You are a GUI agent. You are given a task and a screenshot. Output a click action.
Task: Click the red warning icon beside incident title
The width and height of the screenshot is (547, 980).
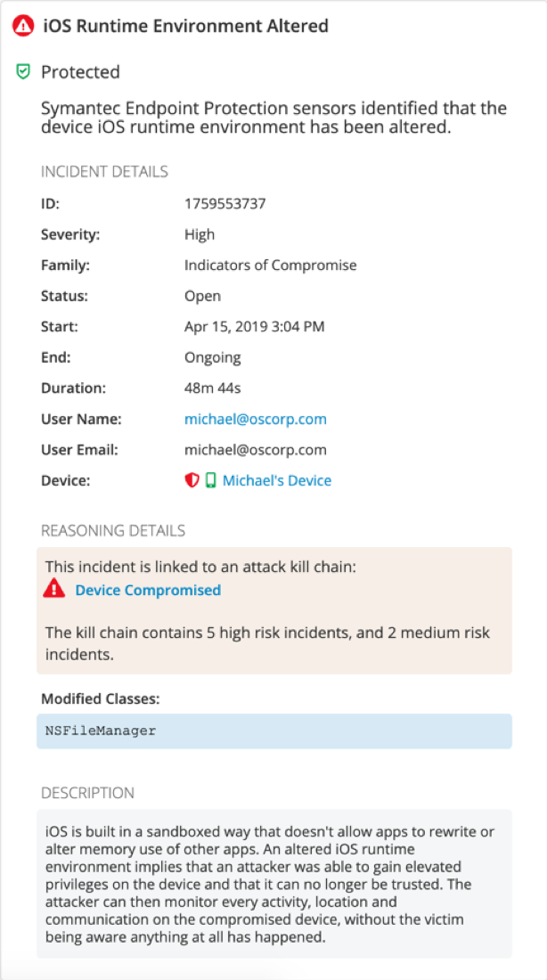click(24, 26)
